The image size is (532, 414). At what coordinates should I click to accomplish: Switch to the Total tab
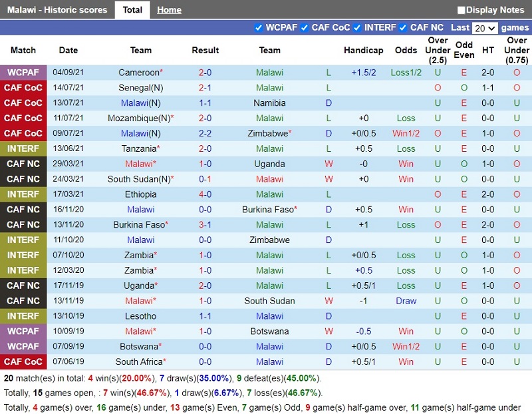click(x=132, y=10)
